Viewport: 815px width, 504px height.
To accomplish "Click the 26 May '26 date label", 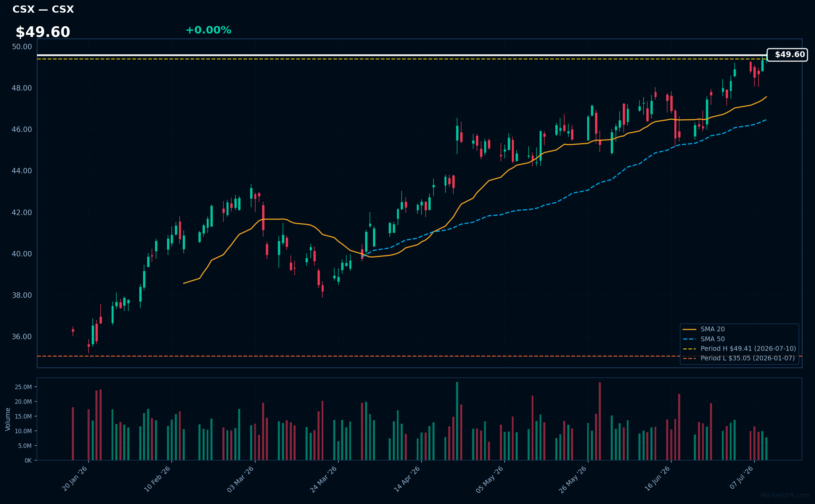I will click(573, 479).
